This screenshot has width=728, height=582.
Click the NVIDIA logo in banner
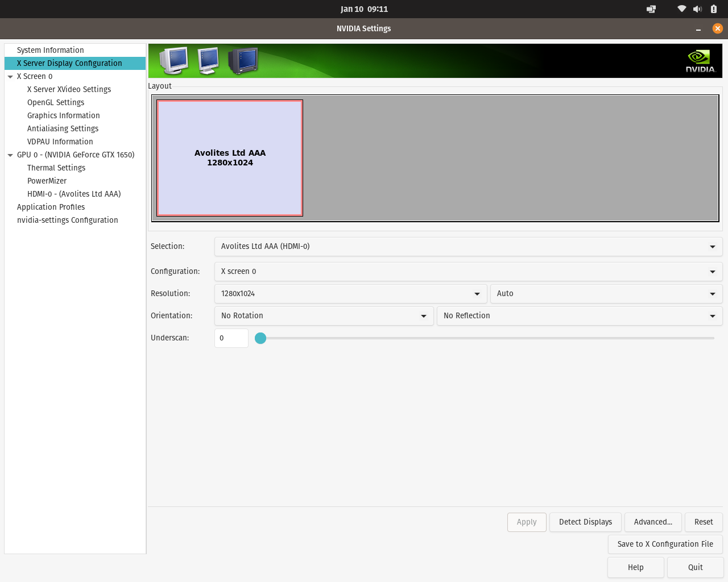[700, 61]
